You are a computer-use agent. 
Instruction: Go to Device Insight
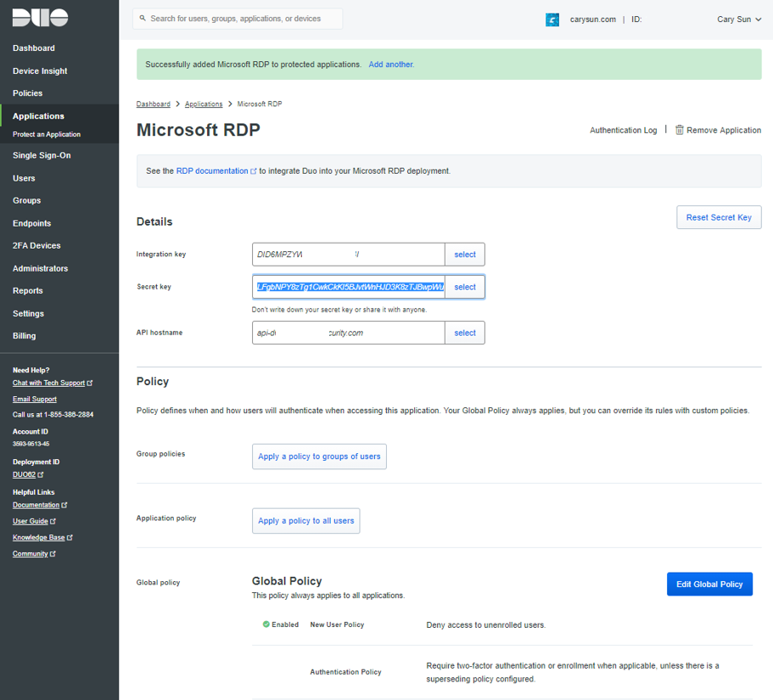pos(40,70)
